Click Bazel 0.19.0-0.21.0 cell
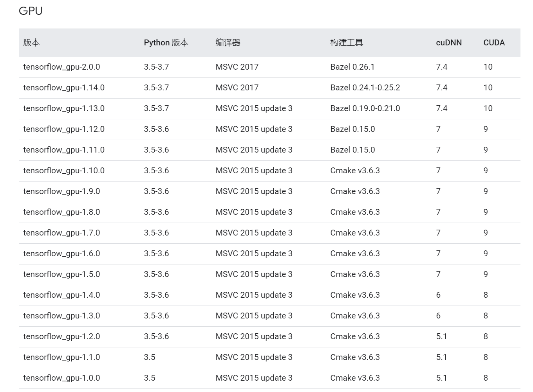This screenshot has height=392, width=533. pos(365,108)
